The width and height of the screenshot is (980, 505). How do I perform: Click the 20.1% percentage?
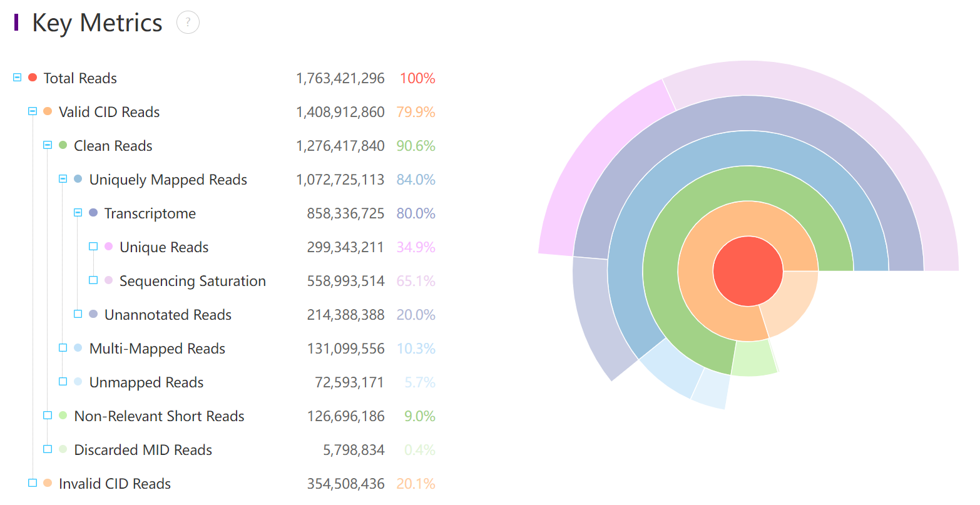point(416,484)
